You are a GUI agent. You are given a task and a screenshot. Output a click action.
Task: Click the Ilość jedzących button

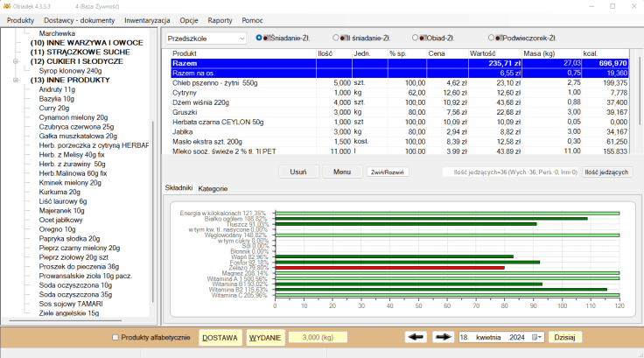[x=606, y=172]
